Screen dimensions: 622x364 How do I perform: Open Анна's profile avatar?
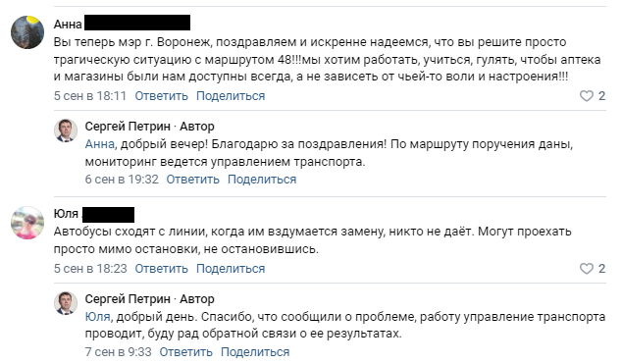click(27, 32)
